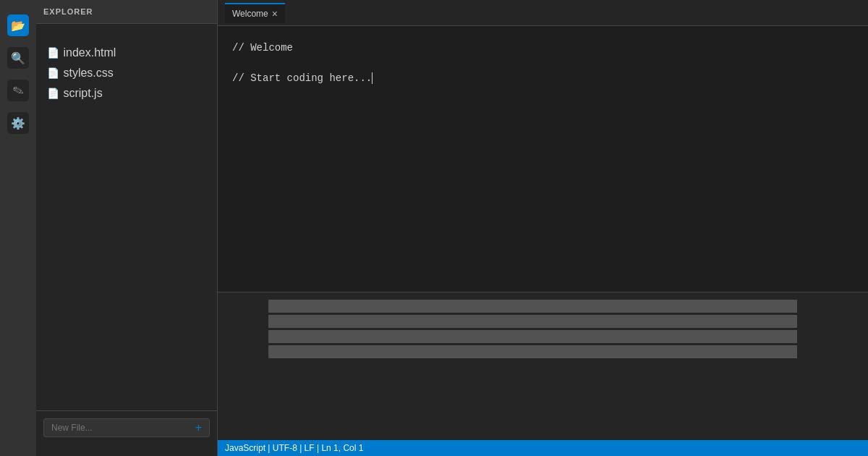Click the script.js file icon
Viewport: 868px width, 456px height.
coord(54,93)
